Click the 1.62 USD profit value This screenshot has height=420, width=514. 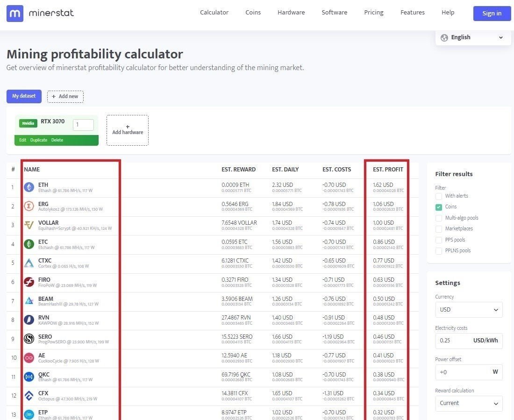click(x=383, y=185)
